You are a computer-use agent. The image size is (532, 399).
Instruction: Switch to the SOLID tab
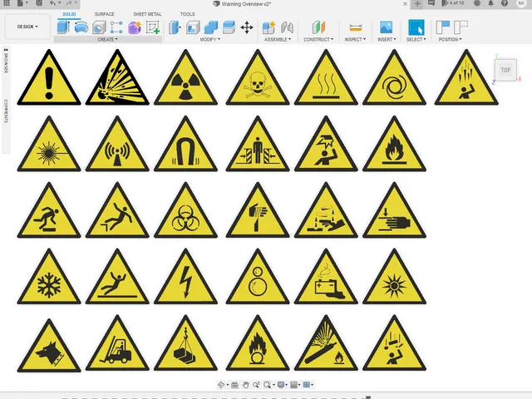69,14
